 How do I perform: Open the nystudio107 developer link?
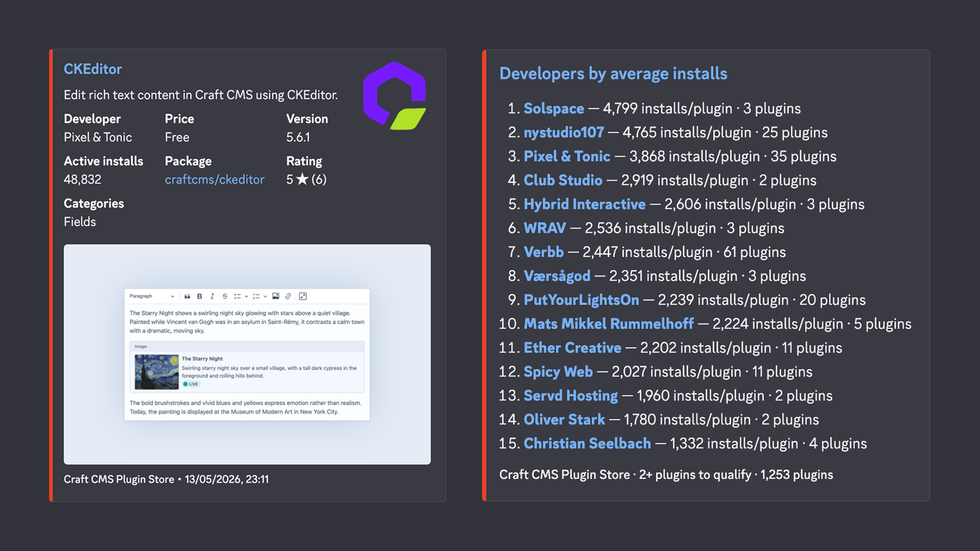[563, 132]
